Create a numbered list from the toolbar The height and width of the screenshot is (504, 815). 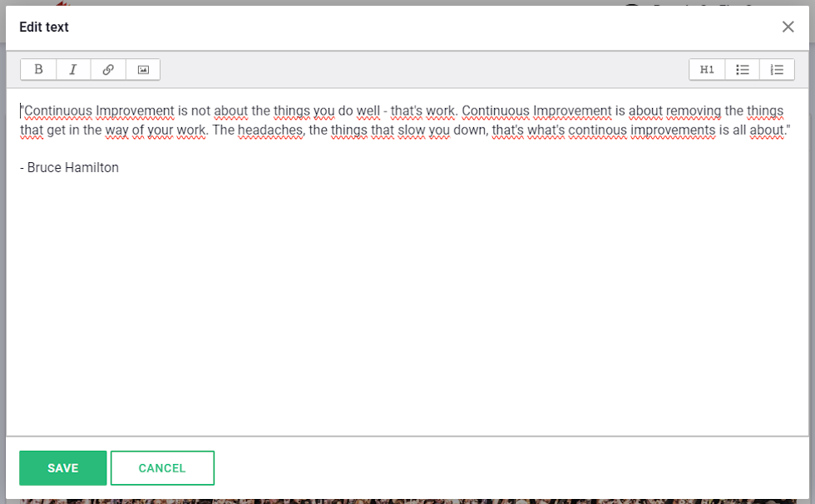click(x=777, y=70)
